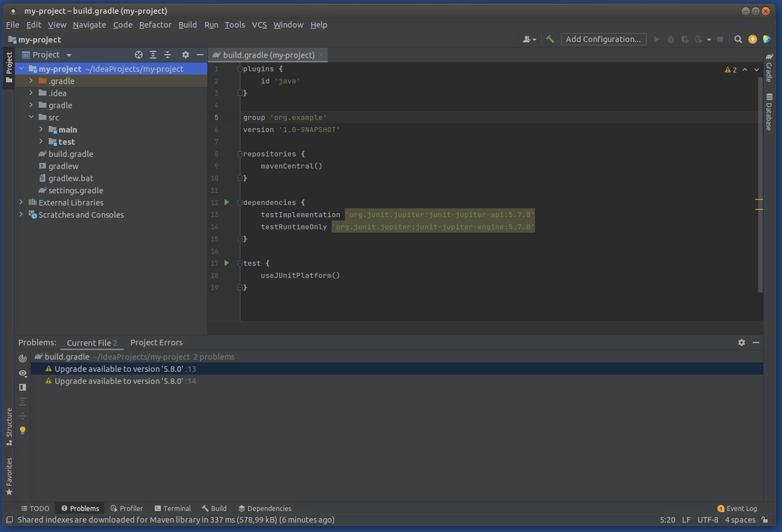Select gradlew.bat file in tree
Viewport: 782px width, 532px height.
point(71,178)
